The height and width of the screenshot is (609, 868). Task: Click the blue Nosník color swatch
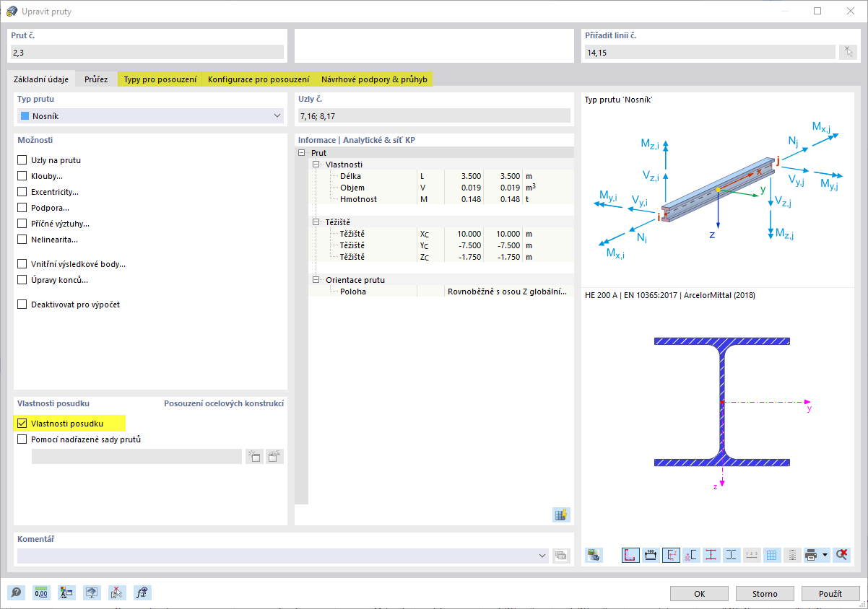(25, 115)
